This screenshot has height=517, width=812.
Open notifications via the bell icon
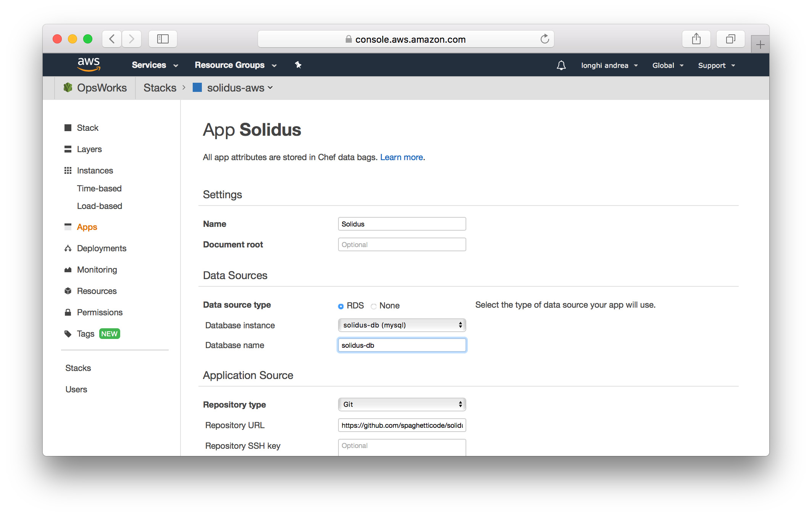pos(561,65)
